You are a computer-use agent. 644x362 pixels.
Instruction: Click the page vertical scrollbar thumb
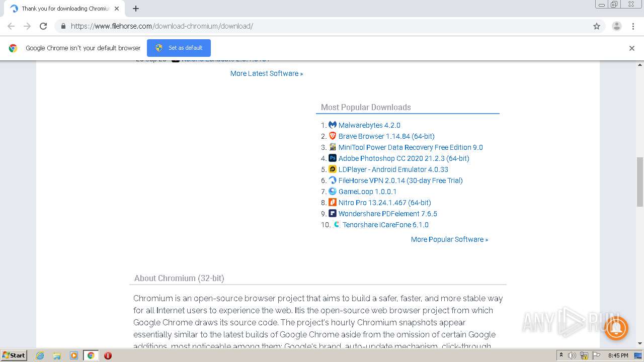[x=639, y=182]
